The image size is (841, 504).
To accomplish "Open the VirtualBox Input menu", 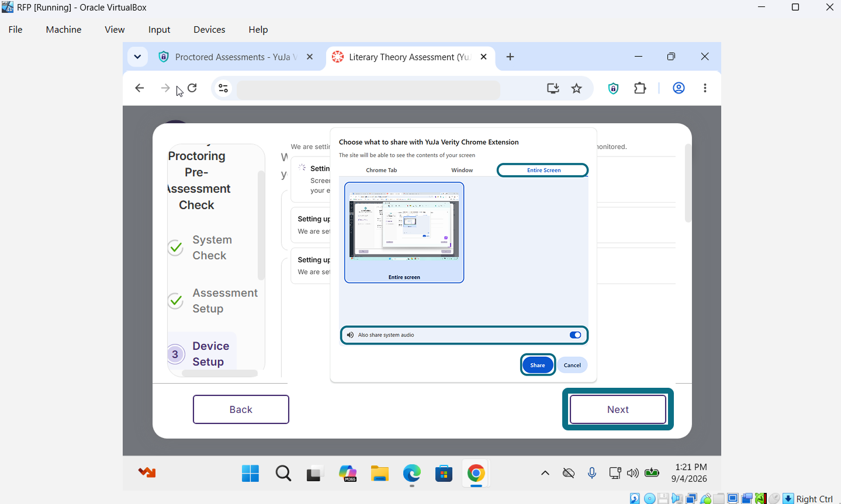I will click(159, 30).
